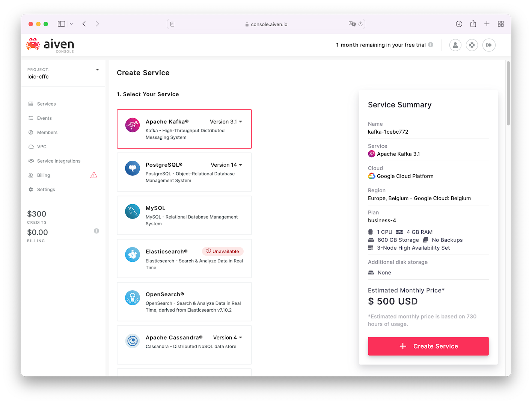This screenshot has width=532, height=404.
Task: Click the Additional disk storage None value
Action: pos(384,273)
